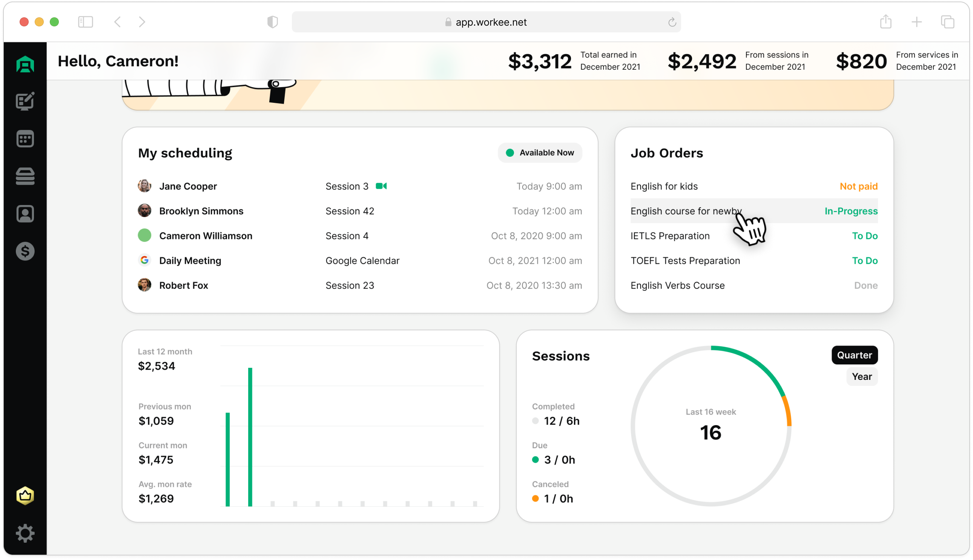Open the calendar icon in the sidebar
The height and width of the screenshot is (560, 973).
[25, 139]
